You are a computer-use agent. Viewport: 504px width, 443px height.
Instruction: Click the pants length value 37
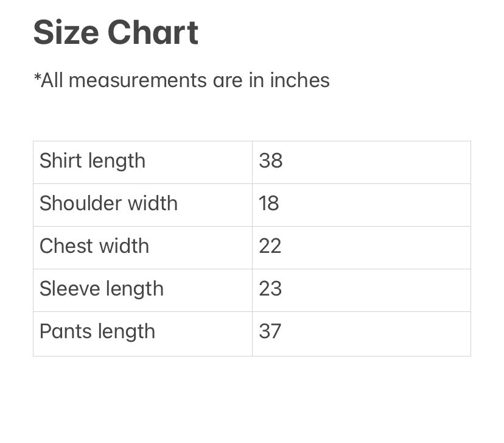270,331
